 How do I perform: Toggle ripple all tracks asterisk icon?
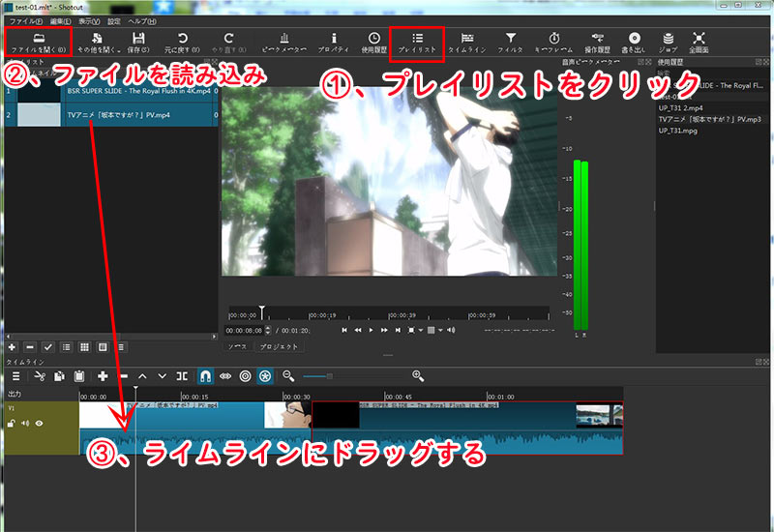tap(265, 376)
